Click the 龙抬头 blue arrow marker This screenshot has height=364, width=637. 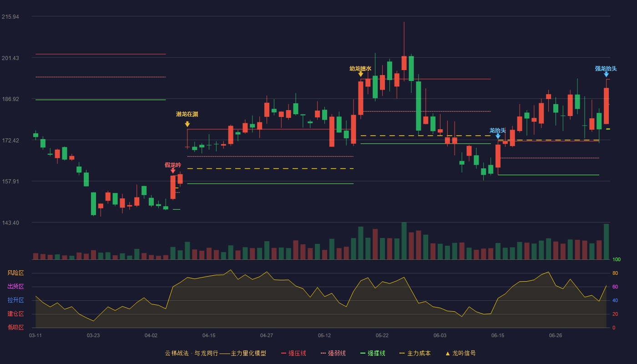(x=498, y=136)
